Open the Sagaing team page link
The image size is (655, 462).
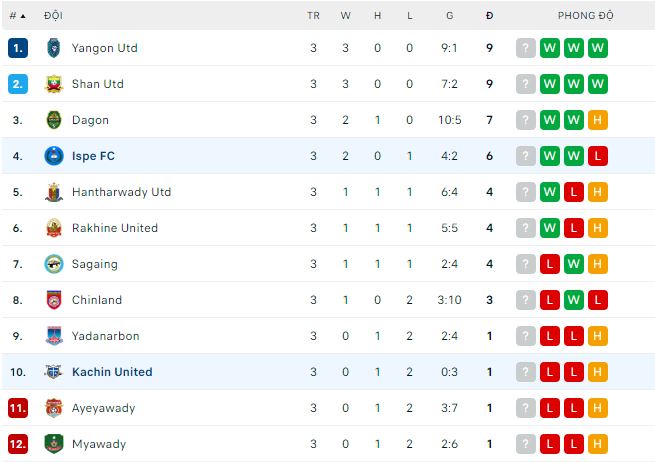click(x=94, y=264)
